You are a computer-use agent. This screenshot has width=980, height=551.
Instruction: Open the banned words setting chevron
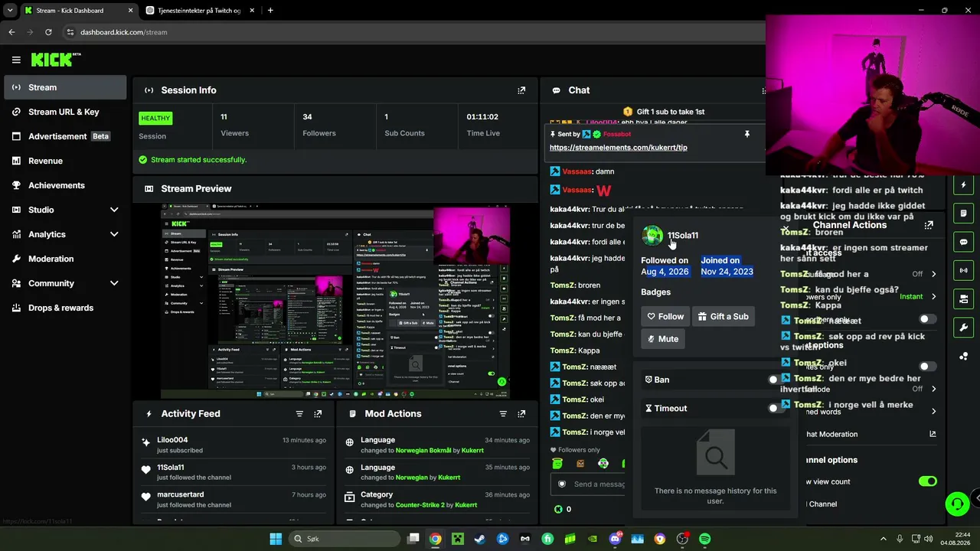tap(933, 412)
